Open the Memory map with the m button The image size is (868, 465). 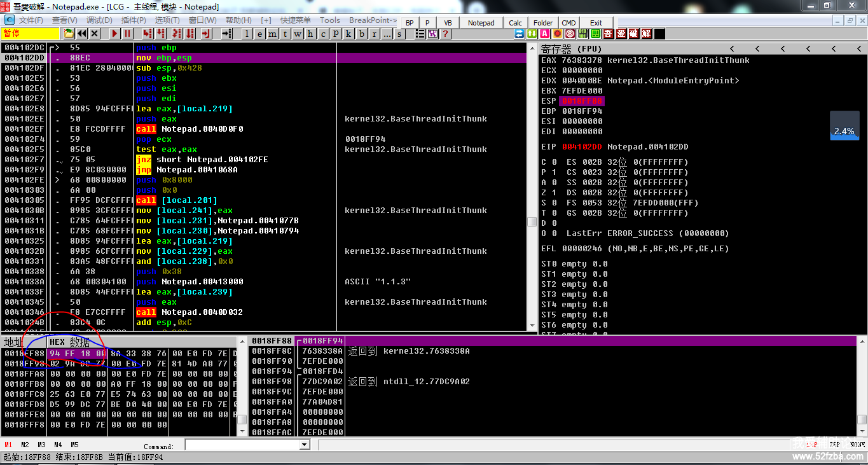(272, 34)
